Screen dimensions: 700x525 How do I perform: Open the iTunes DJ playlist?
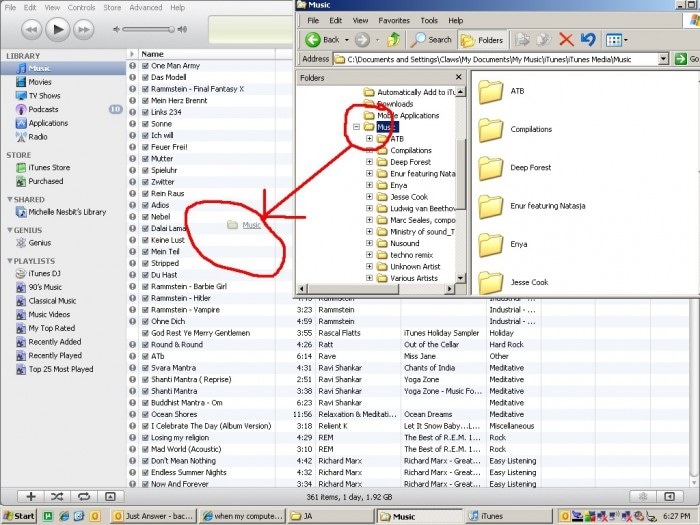click(44, 274)
